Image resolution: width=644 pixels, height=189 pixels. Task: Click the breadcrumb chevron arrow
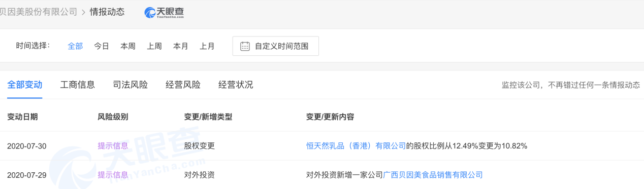pos(84,12)
